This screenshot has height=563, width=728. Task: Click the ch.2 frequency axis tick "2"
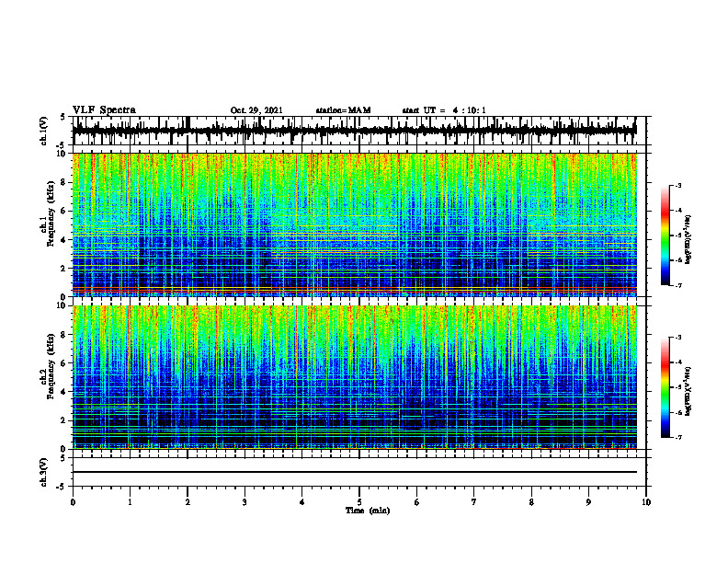click(x=64, y=420)
